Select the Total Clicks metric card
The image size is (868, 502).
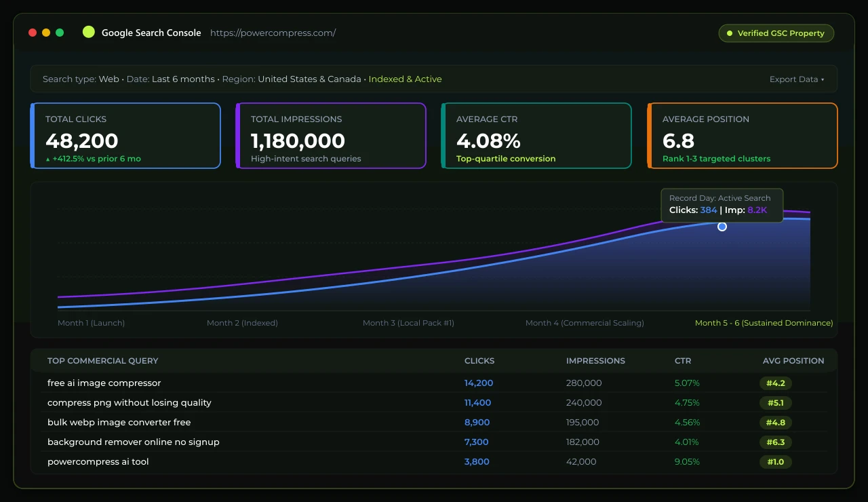pyautogui.click(x=125, y=136)
